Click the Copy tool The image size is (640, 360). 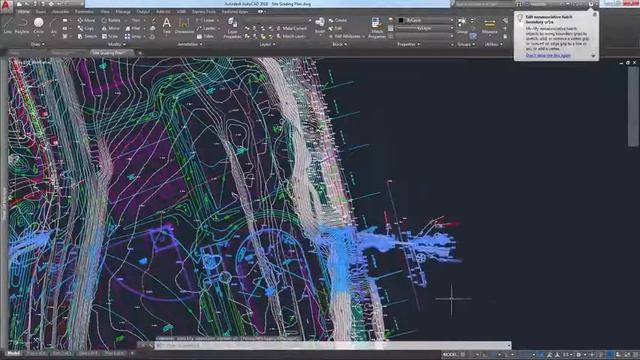click(x=86, y=28)
